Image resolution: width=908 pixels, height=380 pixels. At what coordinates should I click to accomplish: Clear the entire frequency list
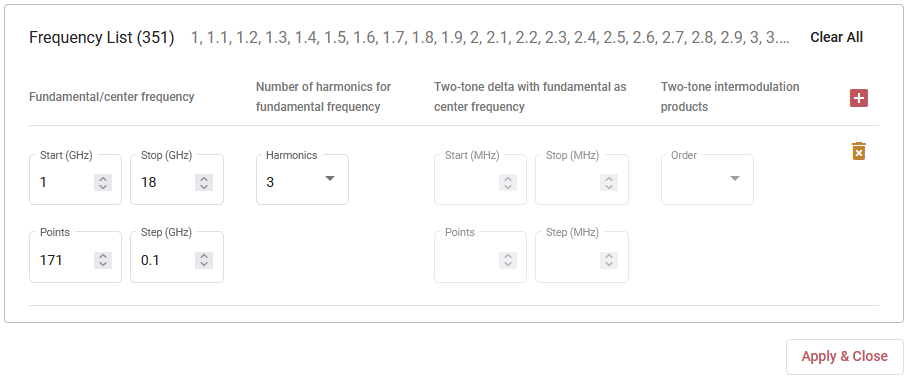coord(836,38)
